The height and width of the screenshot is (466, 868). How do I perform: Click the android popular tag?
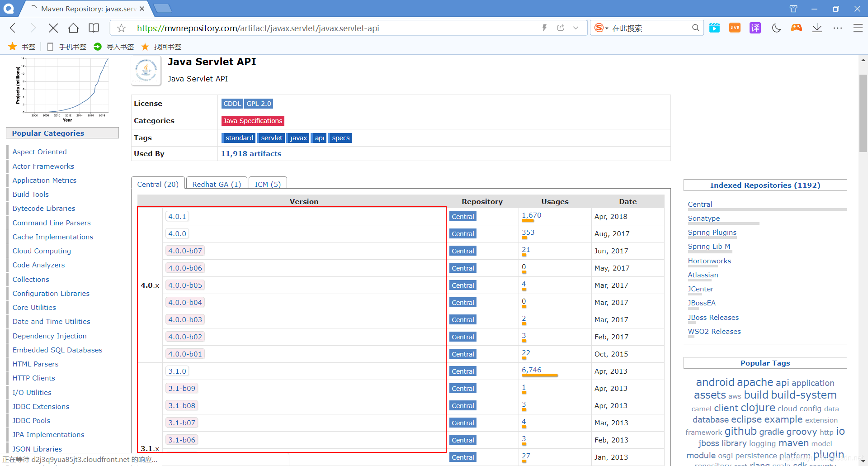tap(715, 382)
